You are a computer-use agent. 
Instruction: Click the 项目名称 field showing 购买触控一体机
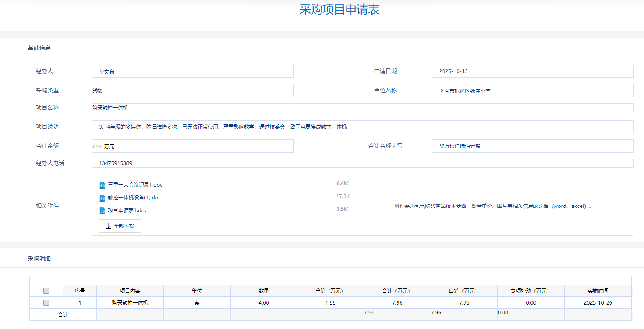(x=362, y=107)
